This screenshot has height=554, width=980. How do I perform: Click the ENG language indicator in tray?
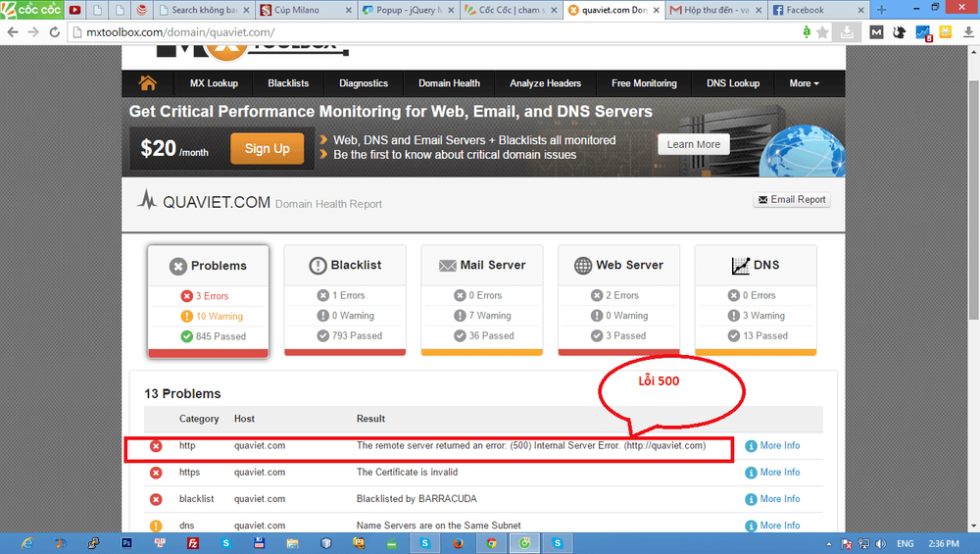[905, 544]
